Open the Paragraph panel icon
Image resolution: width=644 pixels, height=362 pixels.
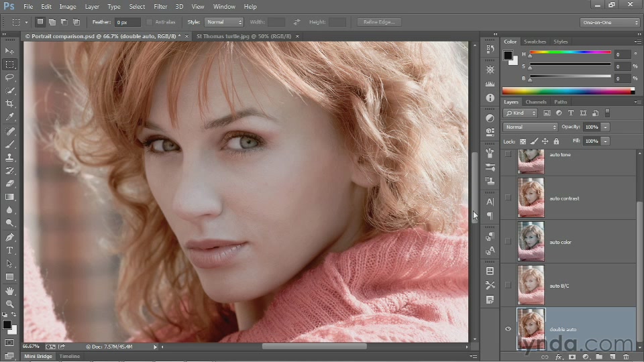[x=490, y=215]
